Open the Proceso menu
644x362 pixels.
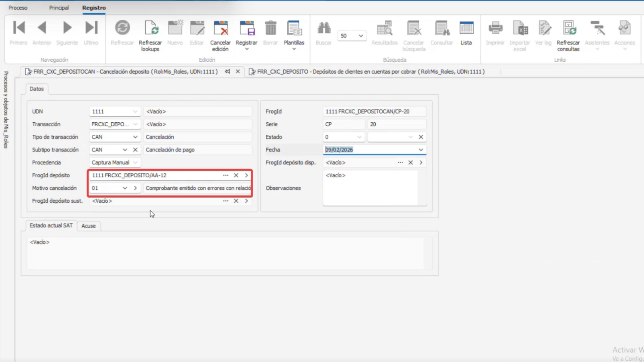pos(18,8)
